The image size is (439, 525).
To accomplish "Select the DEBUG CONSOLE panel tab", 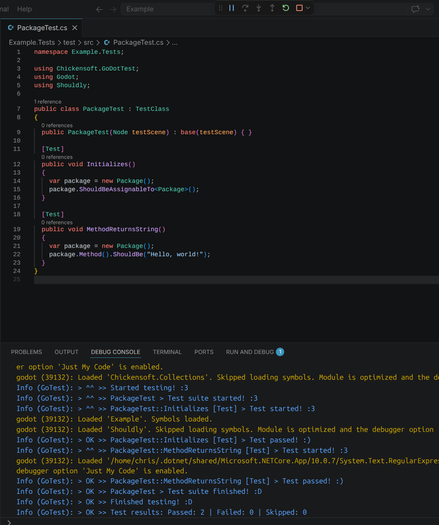I will tap(115, 352).
